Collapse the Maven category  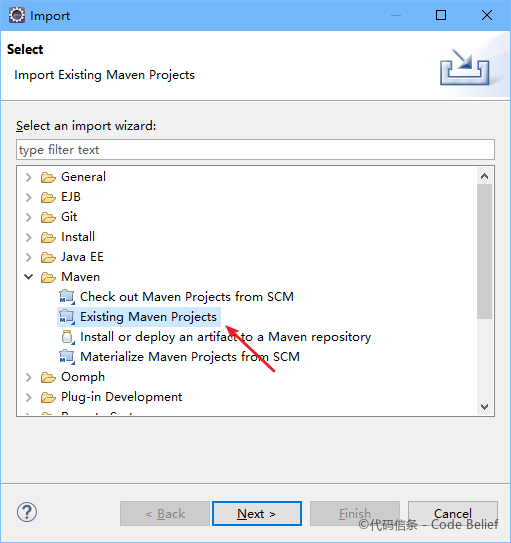coord(29,277)
